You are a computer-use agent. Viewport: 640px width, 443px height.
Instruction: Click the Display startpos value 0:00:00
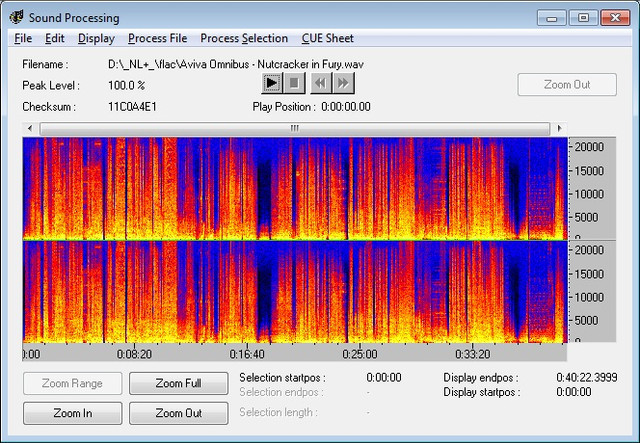click(573, 392)
